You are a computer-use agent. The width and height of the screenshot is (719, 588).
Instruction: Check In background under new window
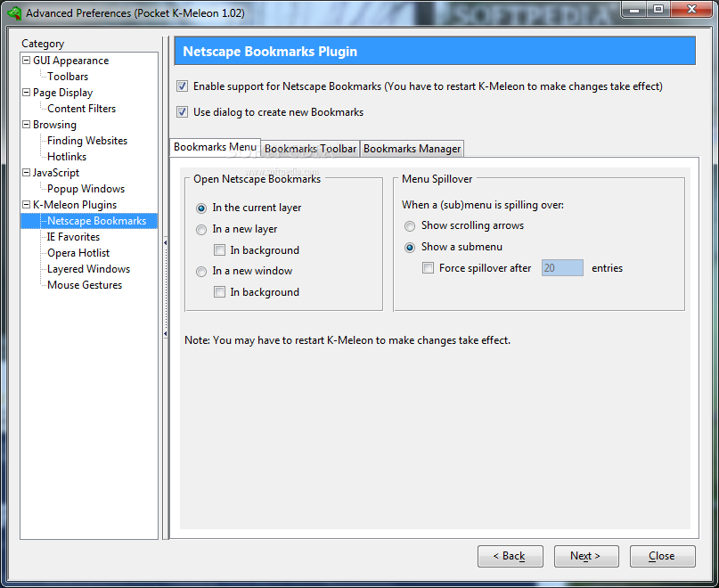[220, 292]
